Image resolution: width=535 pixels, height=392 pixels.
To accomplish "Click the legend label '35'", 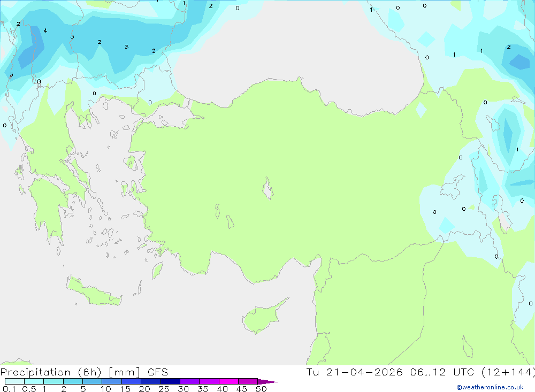I will [x=203, y=389].
